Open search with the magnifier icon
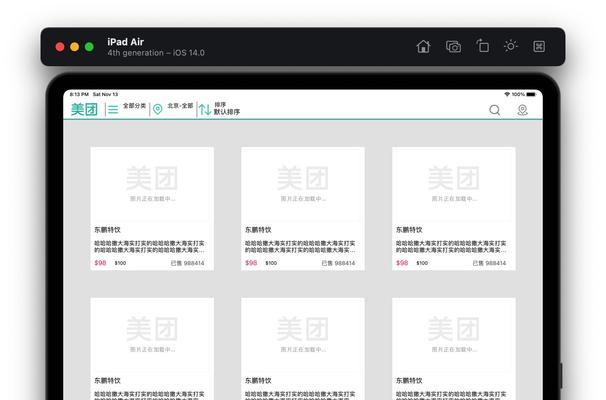This screenshot has width=606, height=400. 495,110
